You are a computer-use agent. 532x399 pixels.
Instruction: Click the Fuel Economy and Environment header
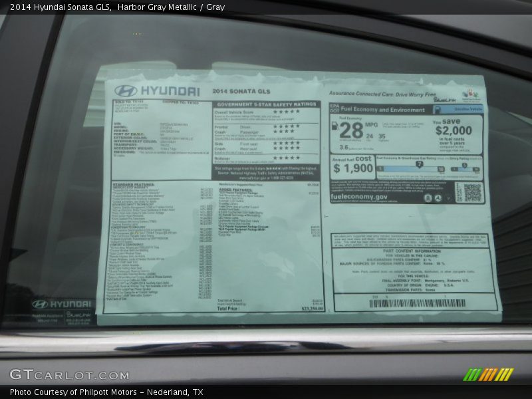382,110
